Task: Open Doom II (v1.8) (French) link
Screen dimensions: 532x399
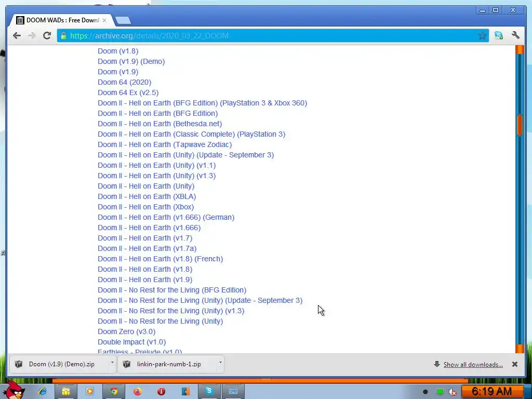Action: [160, 259]
